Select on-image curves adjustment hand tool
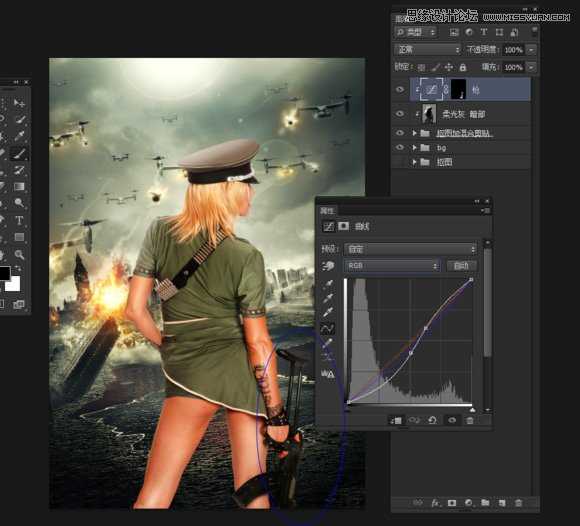This screenshot has width=580, height=526. [328, 266]
